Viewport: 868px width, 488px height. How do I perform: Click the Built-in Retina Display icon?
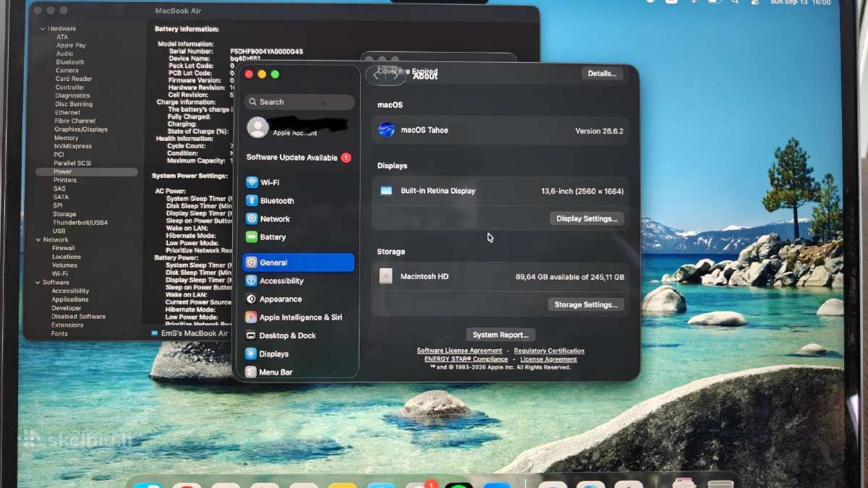coord(386,191)
